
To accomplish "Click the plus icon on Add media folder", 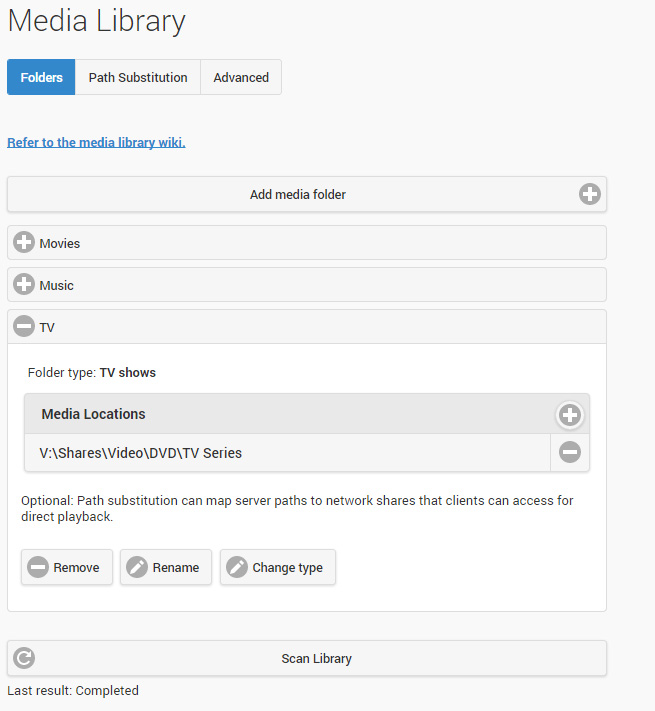I will point(590,194).
